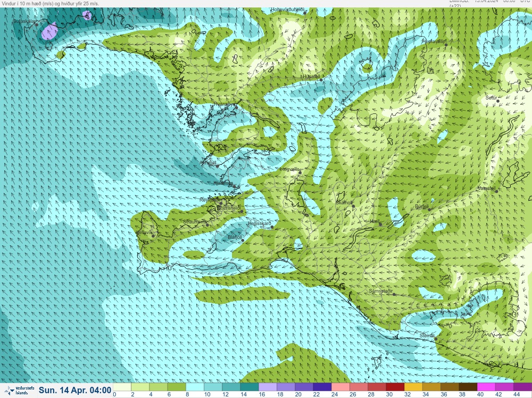Click the 'Sun. 14 Apr. 04:00' timestamp
The width and height of the screenshot is (532, 398).
[75, 390]
